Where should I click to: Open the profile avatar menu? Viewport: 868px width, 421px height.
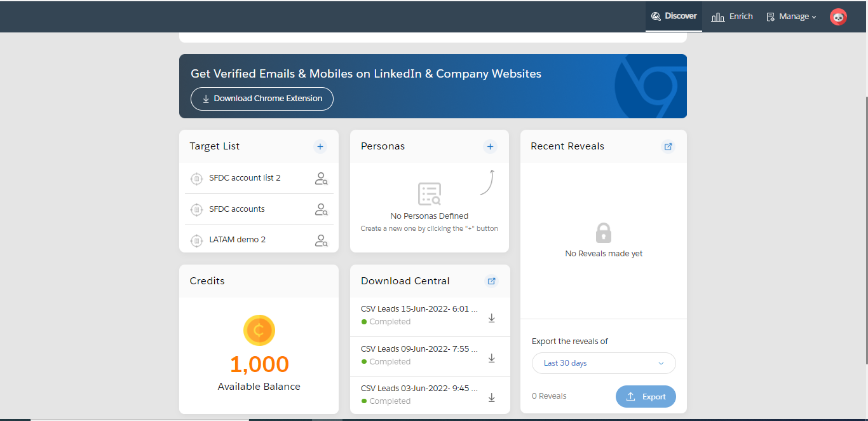click(x=838, y=17)
